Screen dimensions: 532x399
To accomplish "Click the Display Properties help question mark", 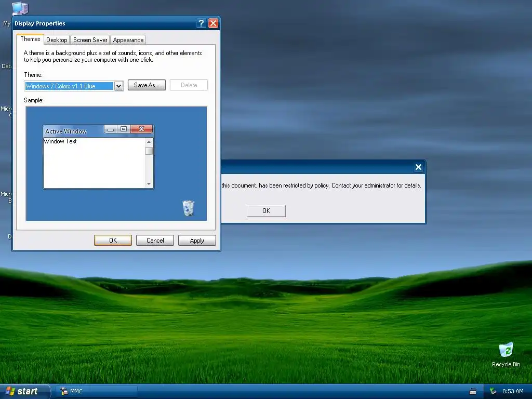I will pyautogui.click(x=201, y=23).
